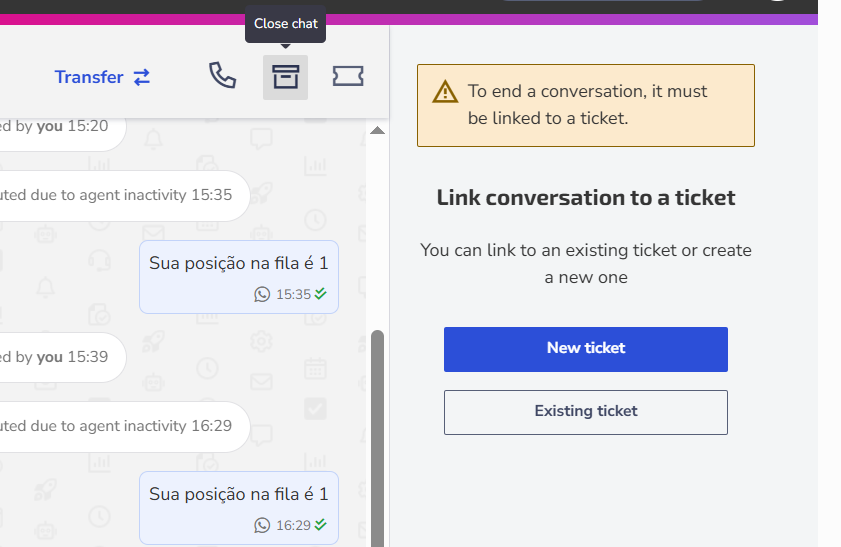Select the 16:29 'Sua posição na fila' message
This screenshot has width=841, height=547.
click(x=239, y=508)
